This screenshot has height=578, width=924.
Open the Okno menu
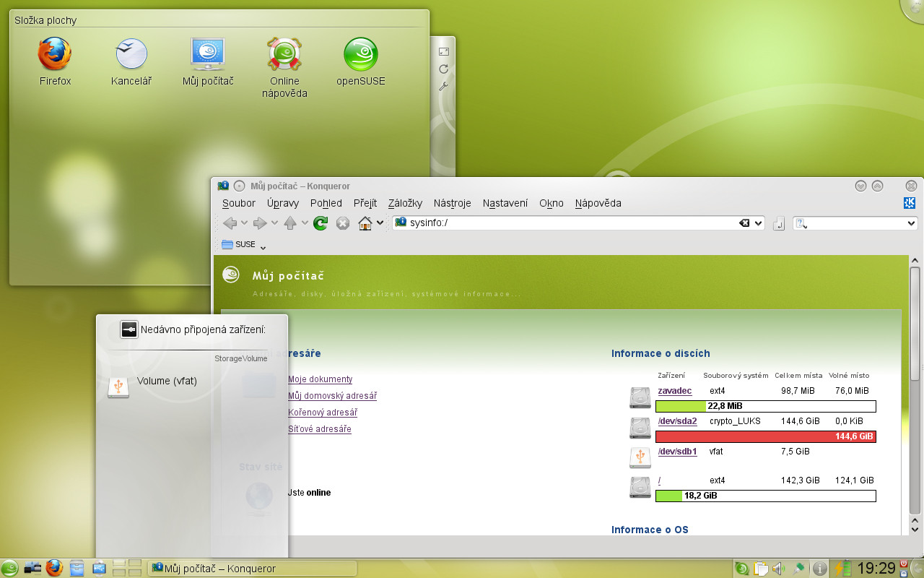[552, 203]
